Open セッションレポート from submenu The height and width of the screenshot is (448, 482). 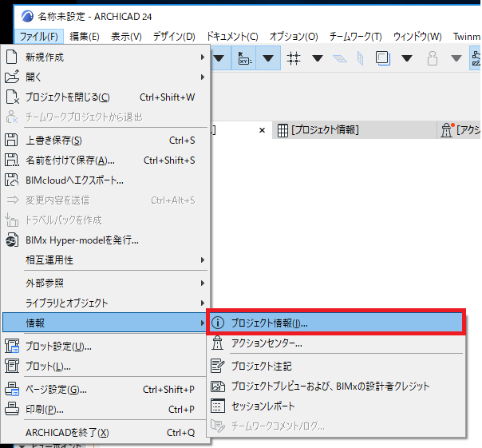(336, 406)
